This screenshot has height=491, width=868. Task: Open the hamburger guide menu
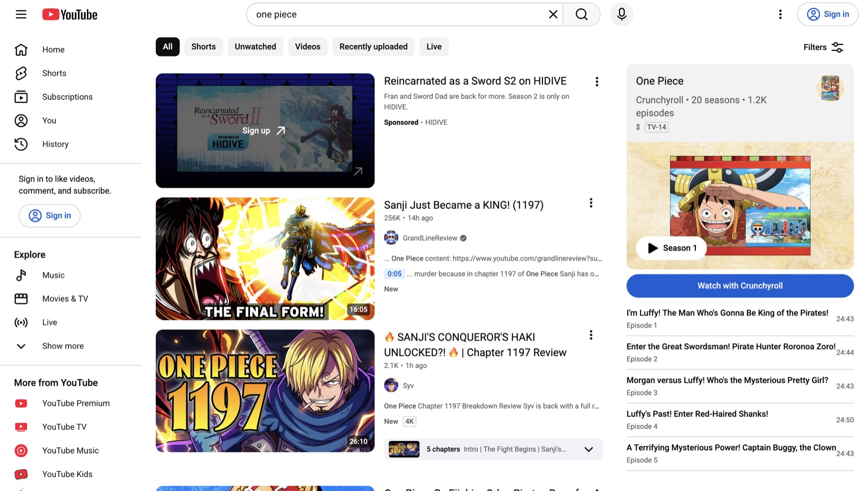point(21,14)
